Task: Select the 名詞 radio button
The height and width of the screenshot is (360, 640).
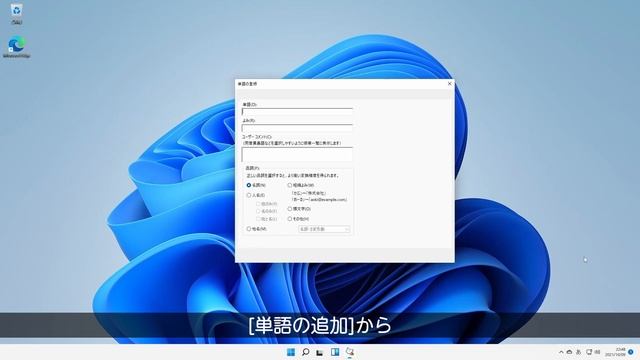Action: tap(249, 185)
